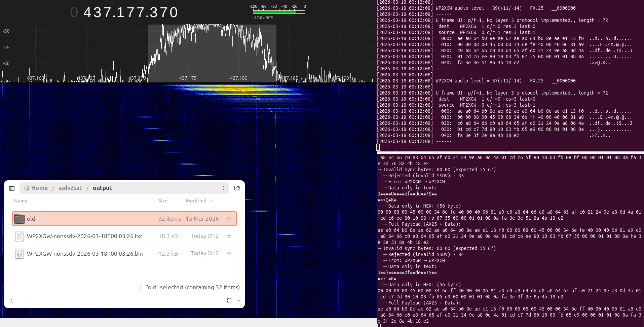Click the red center line in spectrum

[212, 54]
